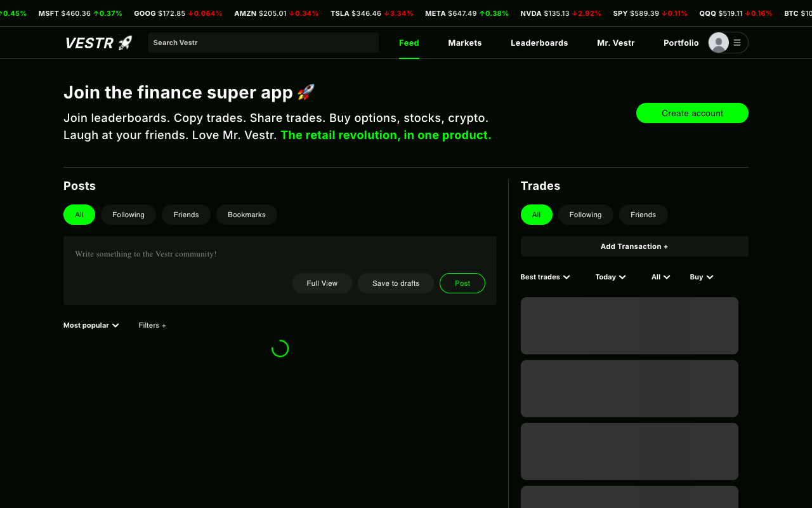Click the BTC ticker quote
This screenshot has height=508, width=812.
pos(797,13)
